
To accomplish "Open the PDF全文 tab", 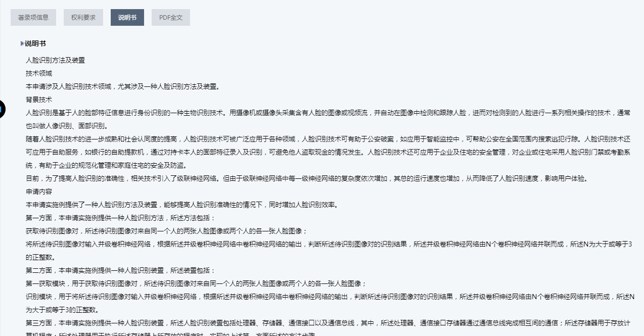I will [171, 17].
